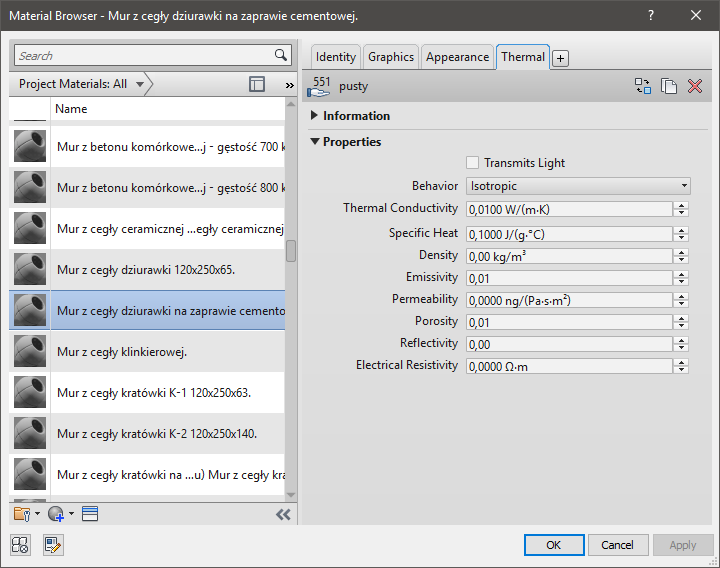Switch to the Identity tab
Viewport: 720px width, 568px height.
coord(336,57)
